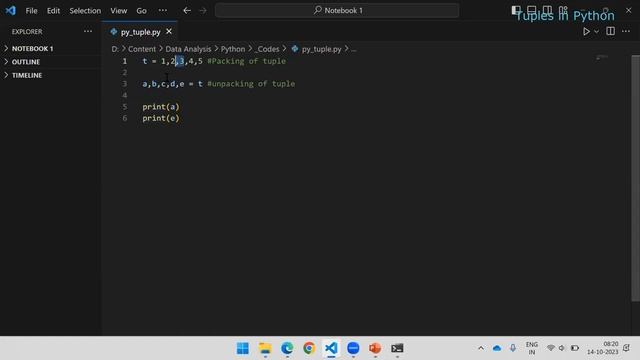Open the Windows Start menu
The width and height of the screenshot is (640, 360).
pyautogui.click(x=242, y=348)
